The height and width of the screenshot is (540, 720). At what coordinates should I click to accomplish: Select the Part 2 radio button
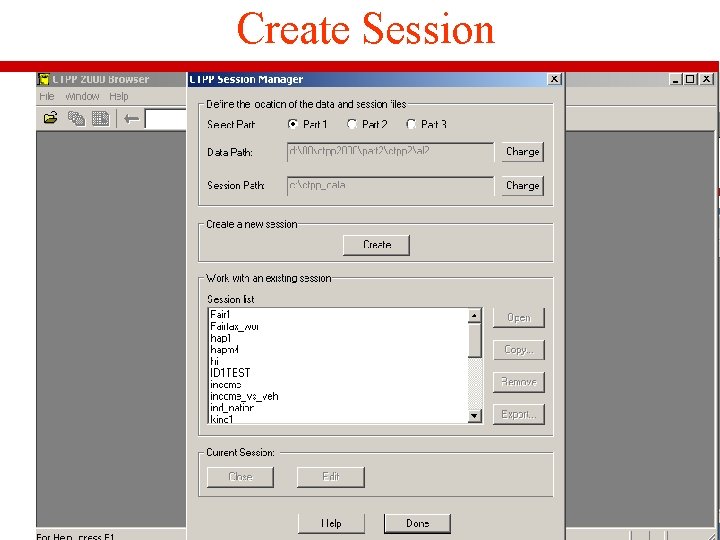pyautogui.click(x=352, y=124)
